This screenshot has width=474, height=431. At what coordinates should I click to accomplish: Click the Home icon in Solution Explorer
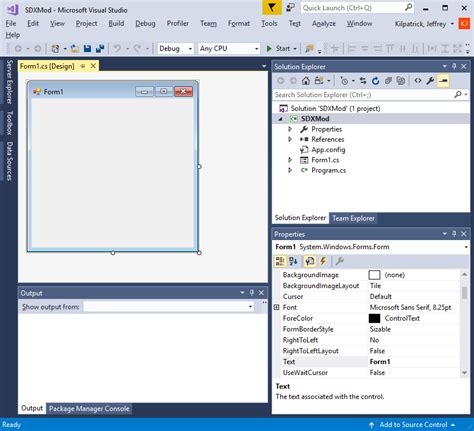pos(306,81)
